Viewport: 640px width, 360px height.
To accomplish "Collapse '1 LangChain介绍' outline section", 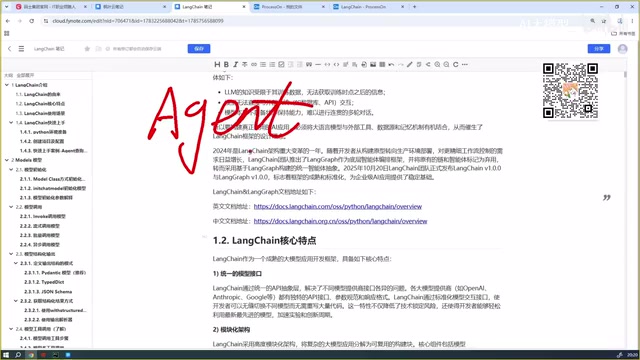I will (x=7, y=85).
